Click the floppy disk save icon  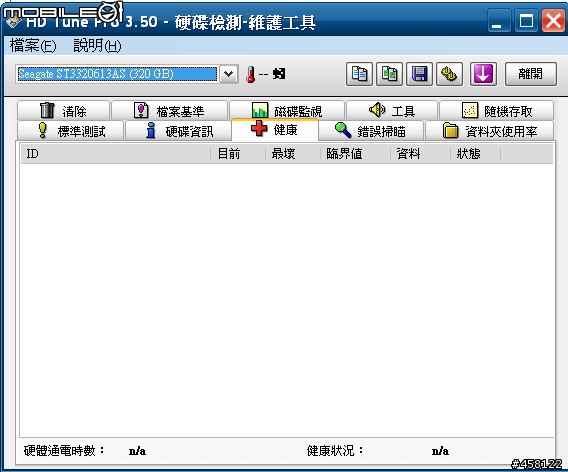click(419, 74)
